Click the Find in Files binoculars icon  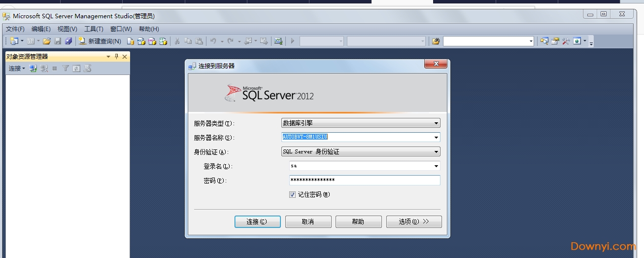pyautogui.click(x=436, y=41)
